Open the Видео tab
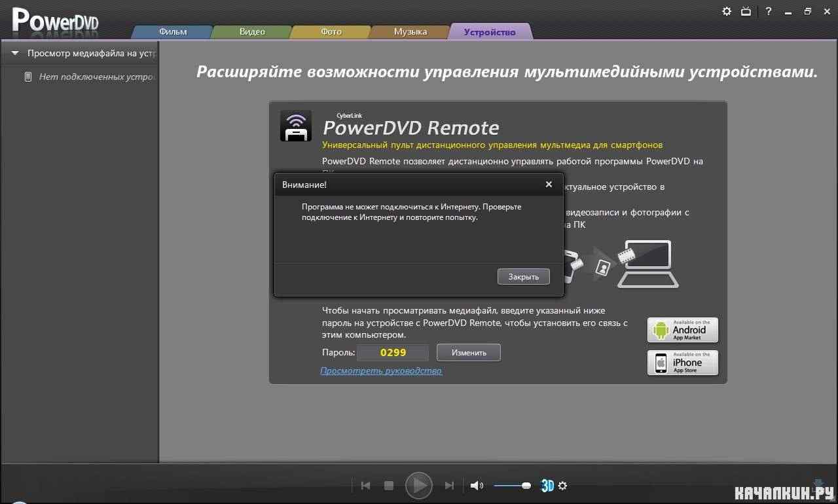The image size is (838, 504). point(252,32)
